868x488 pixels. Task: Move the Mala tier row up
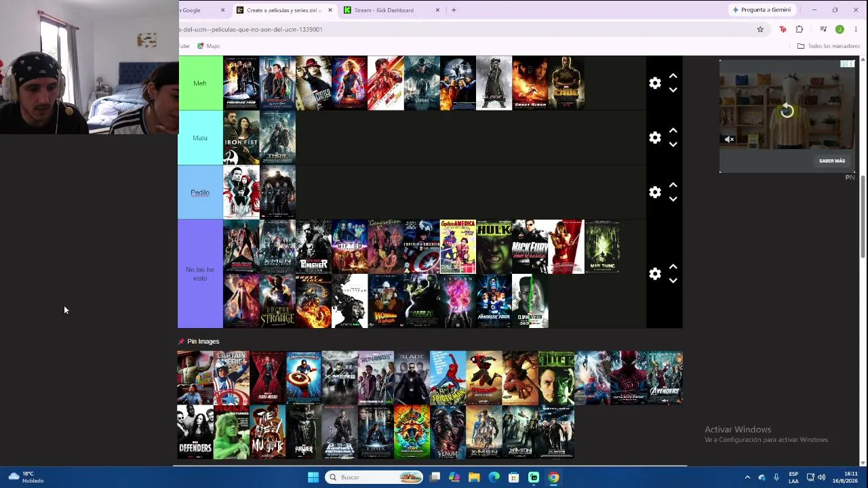673,131
